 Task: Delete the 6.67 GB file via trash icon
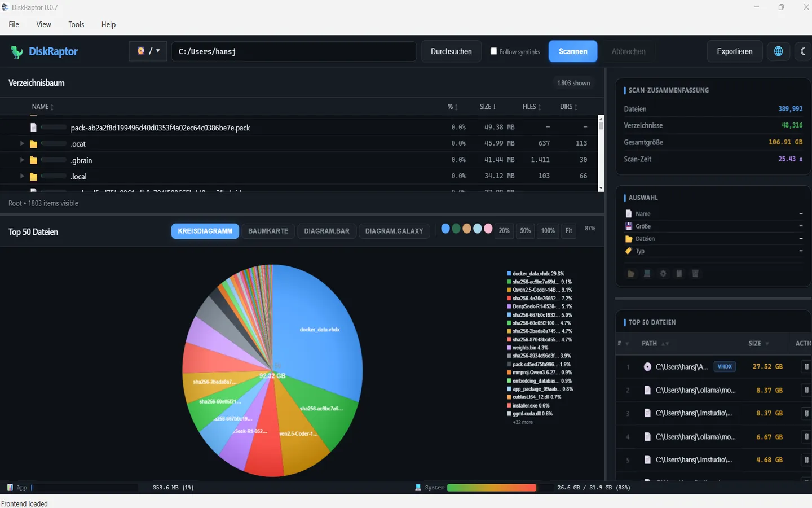(x=806, y=437)
